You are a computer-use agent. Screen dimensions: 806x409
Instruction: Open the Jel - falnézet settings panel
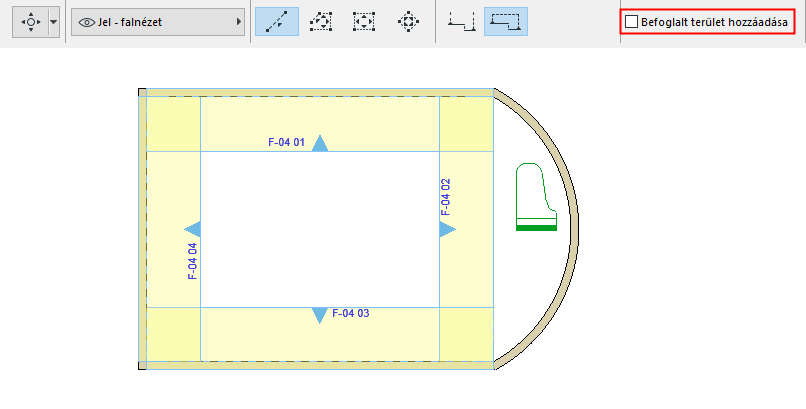pyautogui.click(x=158, y=22)
